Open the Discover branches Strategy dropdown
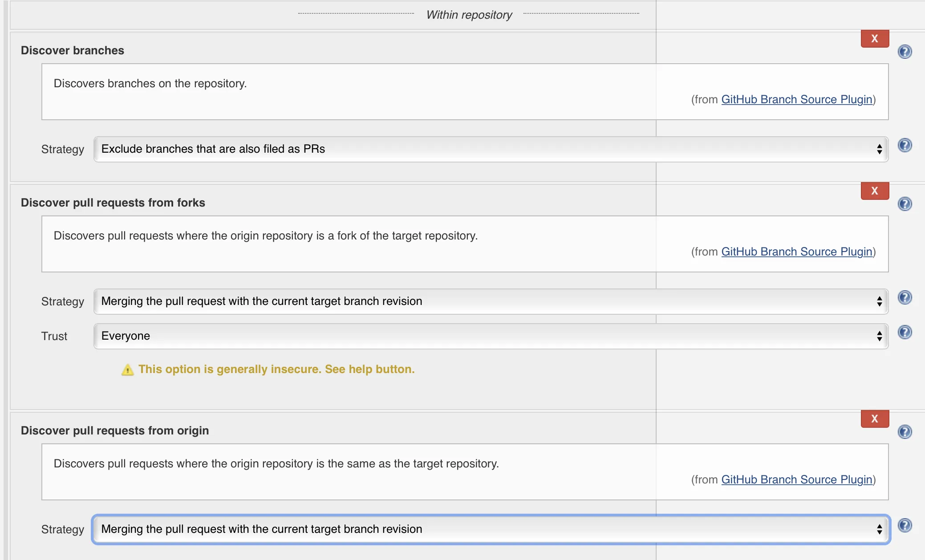This screenshot has width=925, height=560. tap(491, 149)
